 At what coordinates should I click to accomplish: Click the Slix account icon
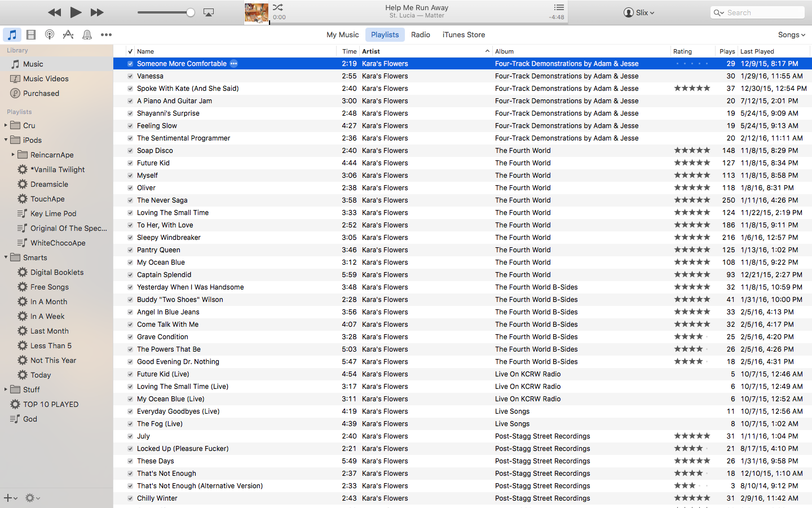coord(629,12)
